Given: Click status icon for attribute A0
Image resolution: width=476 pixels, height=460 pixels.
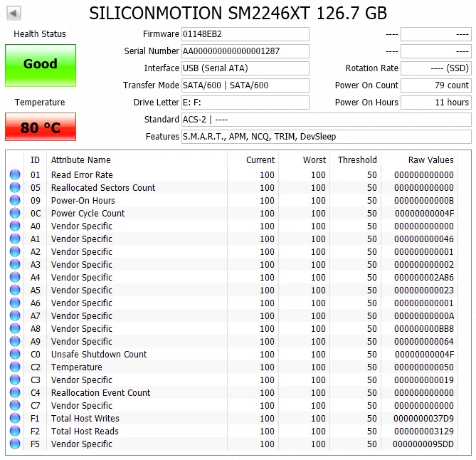Looking at the screenshot, I should (x=15, y=226).
